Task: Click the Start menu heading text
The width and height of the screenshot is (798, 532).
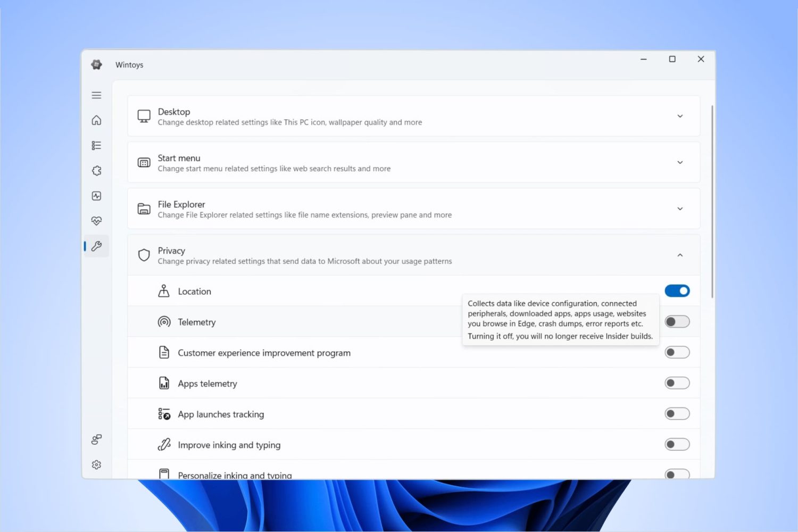Action: point(179,158)
